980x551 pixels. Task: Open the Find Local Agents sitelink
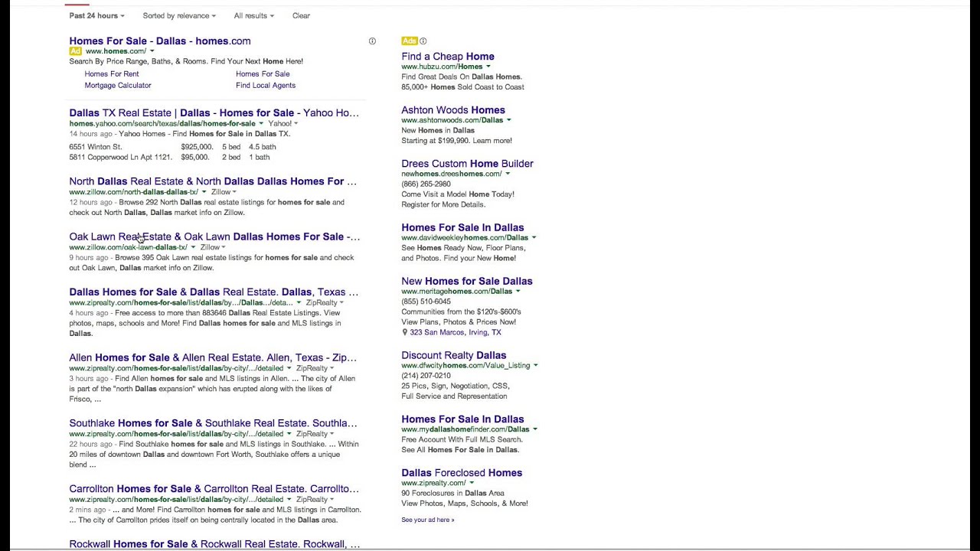(x=266, y=85)
